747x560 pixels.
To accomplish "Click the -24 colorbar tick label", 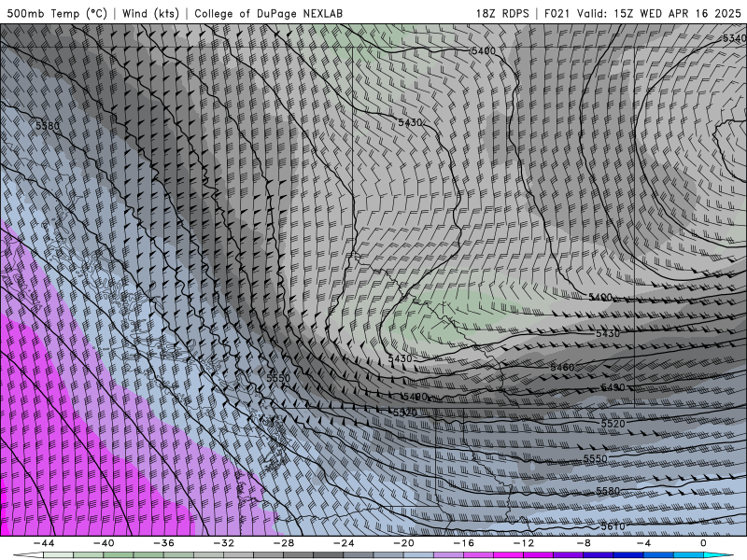I will point(344,543).
